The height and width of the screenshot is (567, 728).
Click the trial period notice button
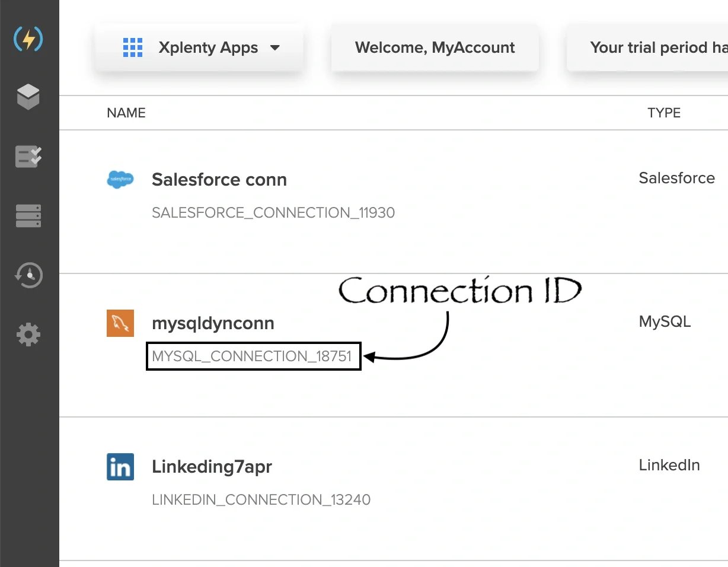click(647, 47)
